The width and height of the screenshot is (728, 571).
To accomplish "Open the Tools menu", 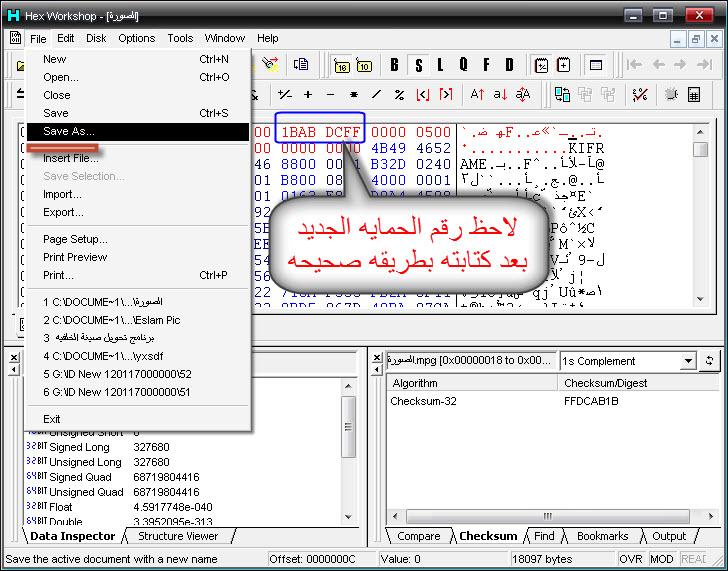I will pos(180,38).
